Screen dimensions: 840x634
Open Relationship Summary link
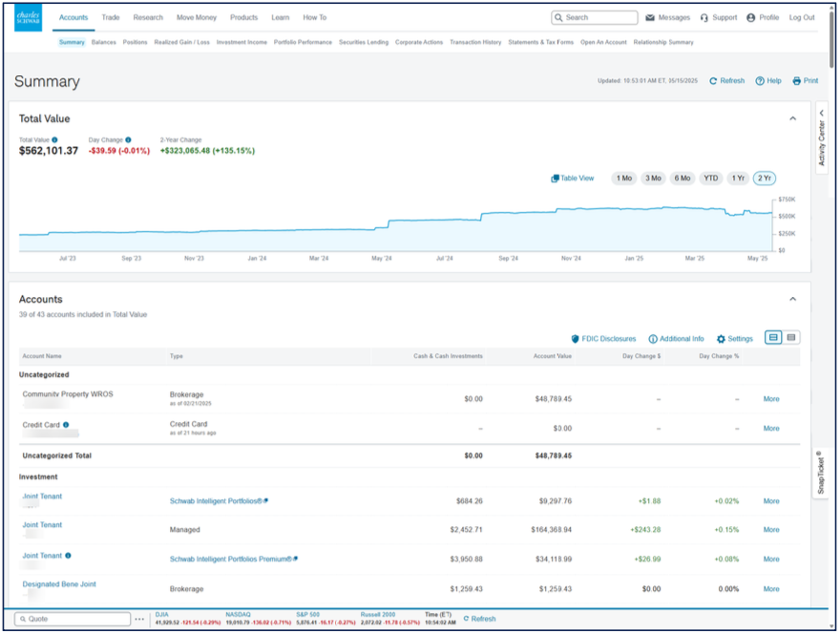pyautogui.click(x=663, y=42)
